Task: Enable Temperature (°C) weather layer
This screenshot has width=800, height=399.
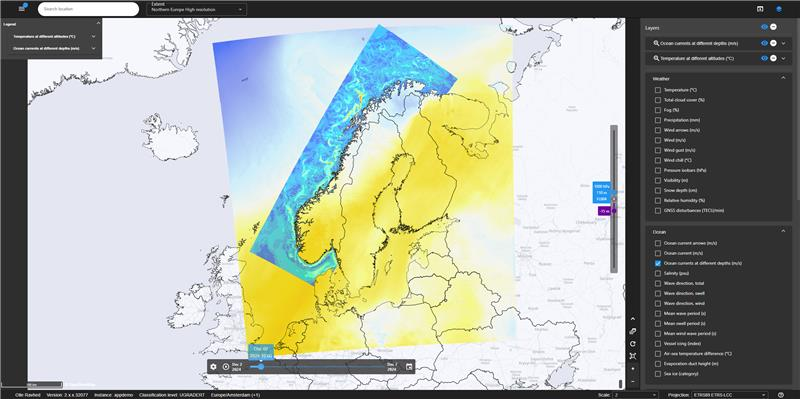Action: click(658, 90)
